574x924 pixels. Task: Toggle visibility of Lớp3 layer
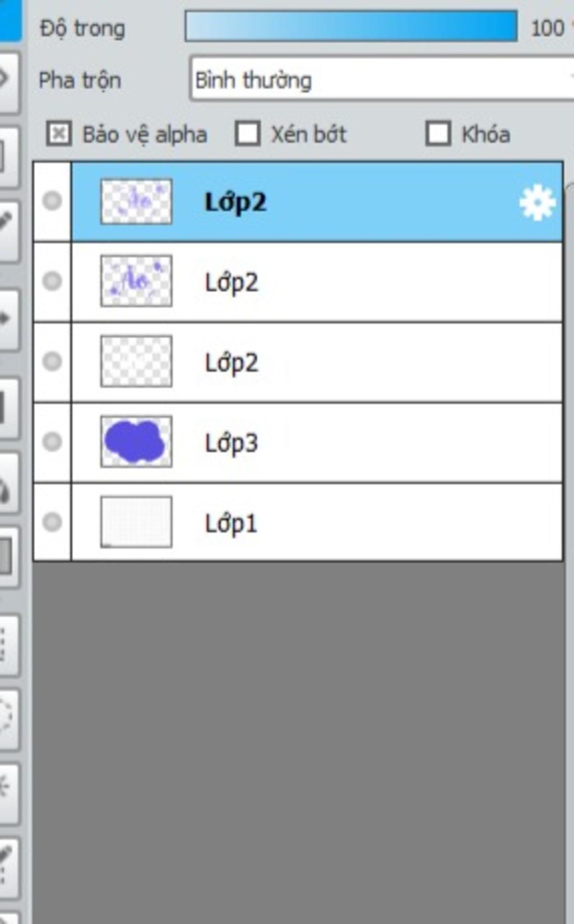click(52, 442)
